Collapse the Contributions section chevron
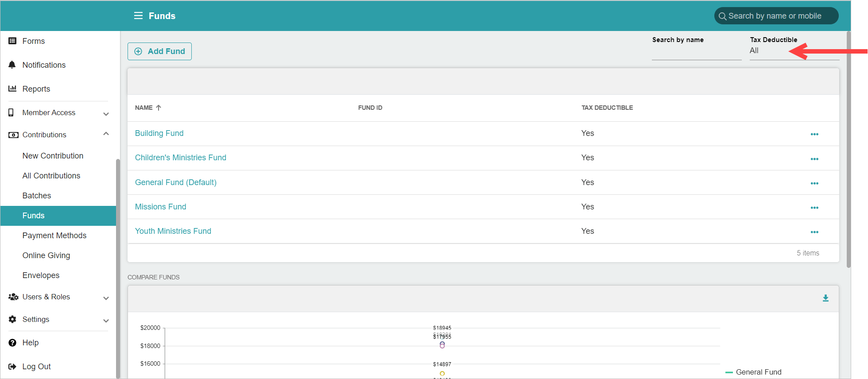Viewport: 868px width, 379px height. 106,134
